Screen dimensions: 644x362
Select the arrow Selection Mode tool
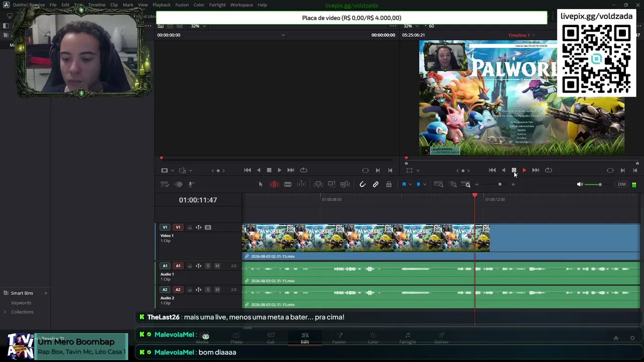click(x=261, y=185)
